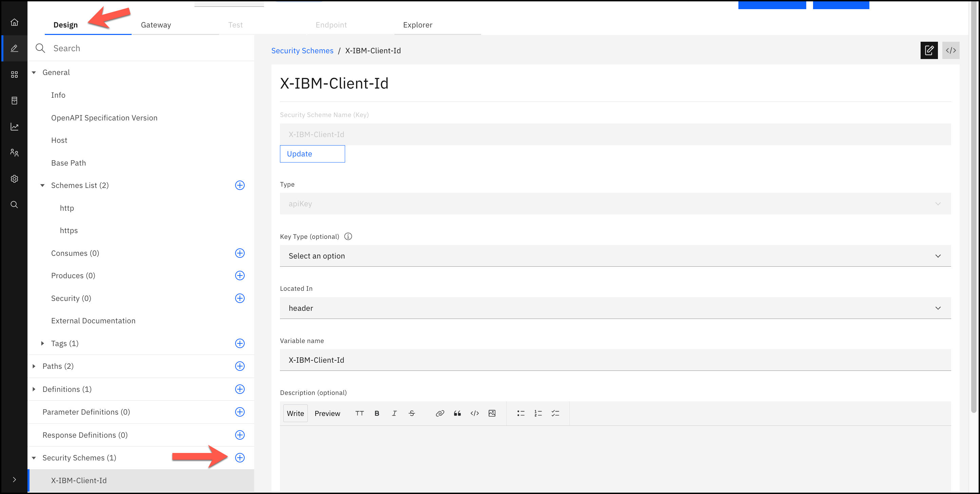This screenshot has width=980, height=494.
Task: Select the Preview tab in description editor
Action: pyautogui.click(x=327, y=413)
